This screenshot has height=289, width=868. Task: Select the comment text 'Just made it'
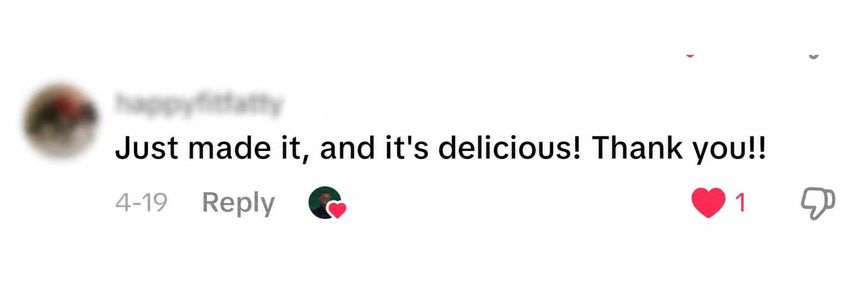pyautogui.click(x=208, y=148)
